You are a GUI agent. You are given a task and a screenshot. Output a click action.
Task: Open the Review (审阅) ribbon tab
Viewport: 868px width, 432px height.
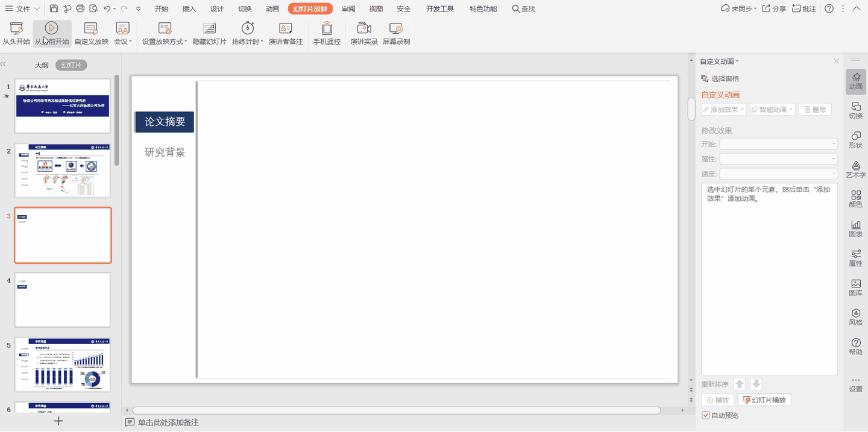click(x=348, y=8)
